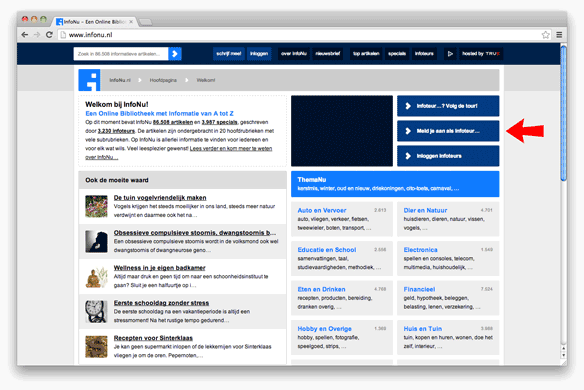Click the flower garden article thumbnail
This screenshot has width=584, height=390.
96,206
